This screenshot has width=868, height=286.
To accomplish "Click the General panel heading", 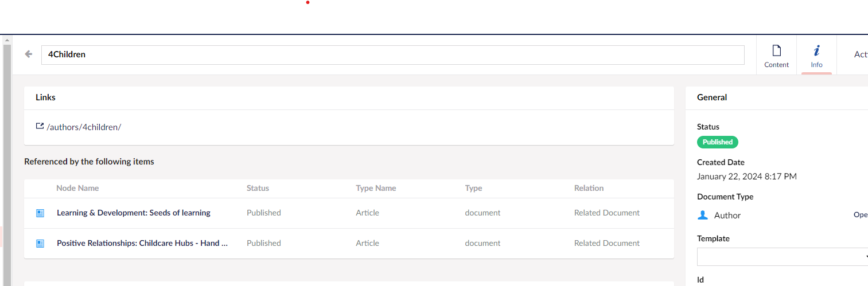I will (712, 97).
